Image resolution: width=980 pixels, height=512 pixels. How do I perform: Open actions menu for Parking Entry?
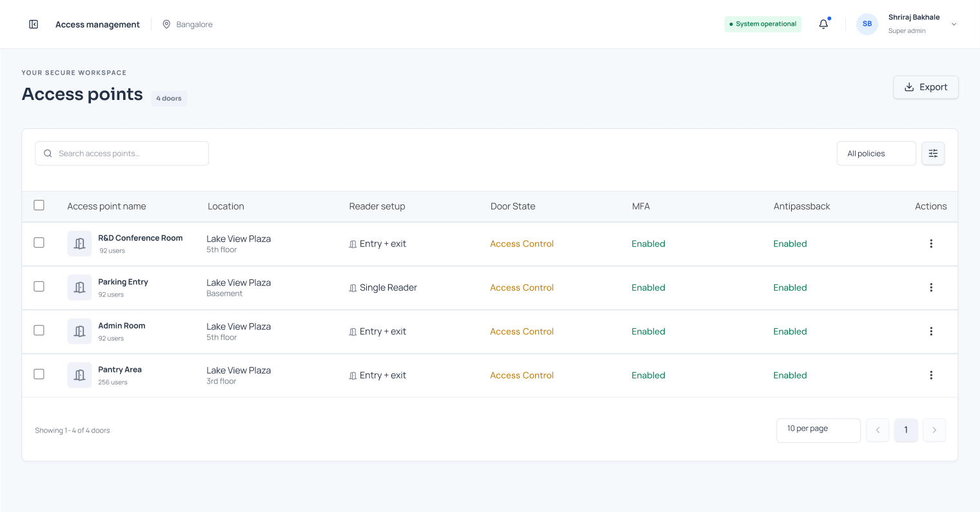click(x=931, y=288)
